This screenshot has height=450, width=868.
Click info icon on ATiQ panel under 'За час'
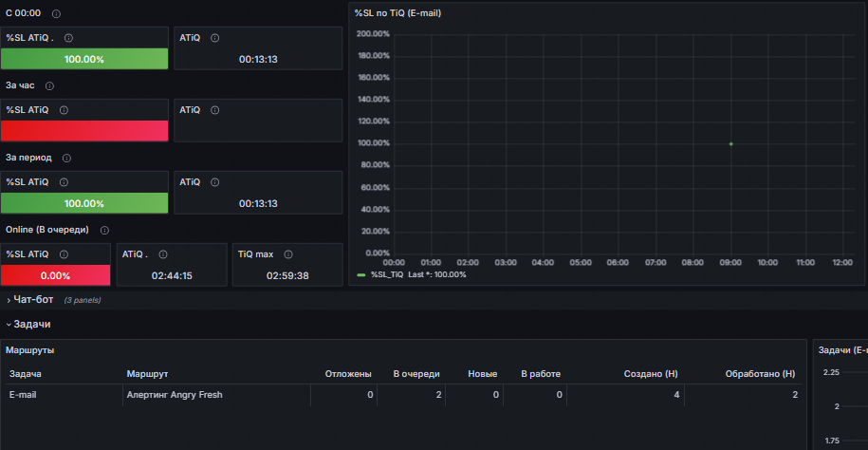point(215,110)
